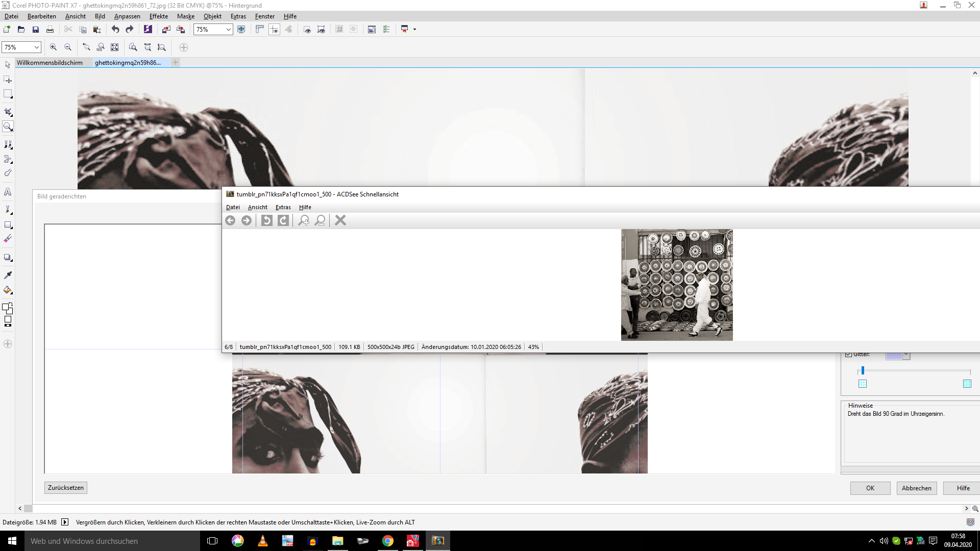Click the New document icon in Corel toolbar
Screen dimensions: 980x551
click(7, 30)
